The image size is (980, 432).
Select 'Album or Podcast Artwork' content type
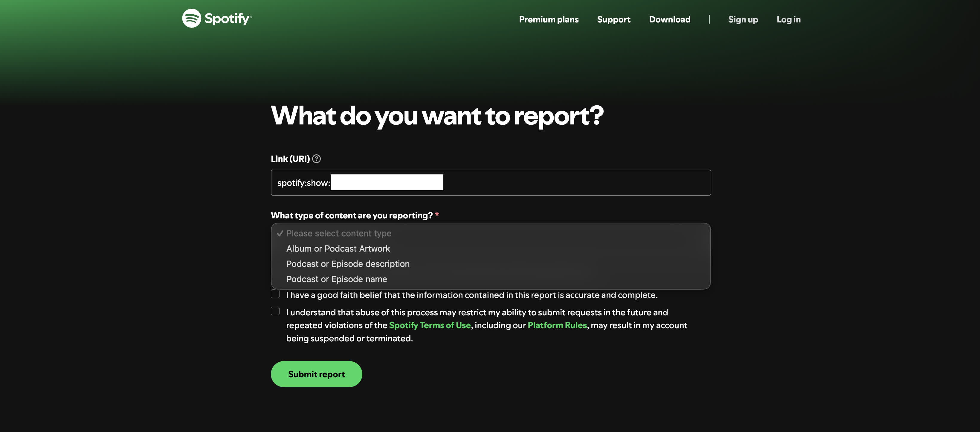coord(338,248)
